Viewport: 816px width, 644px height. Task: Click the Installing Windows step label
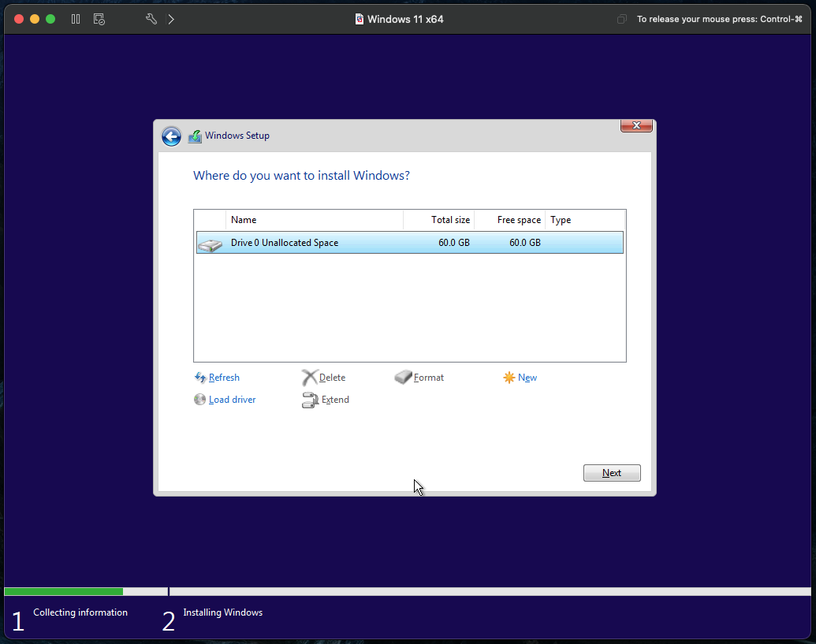[x=223, y=612]
